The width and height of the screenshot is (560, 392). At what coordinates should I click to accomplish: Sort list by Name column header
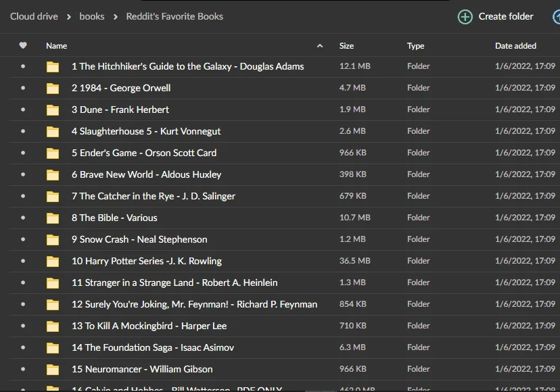click(x=56, y=46)
